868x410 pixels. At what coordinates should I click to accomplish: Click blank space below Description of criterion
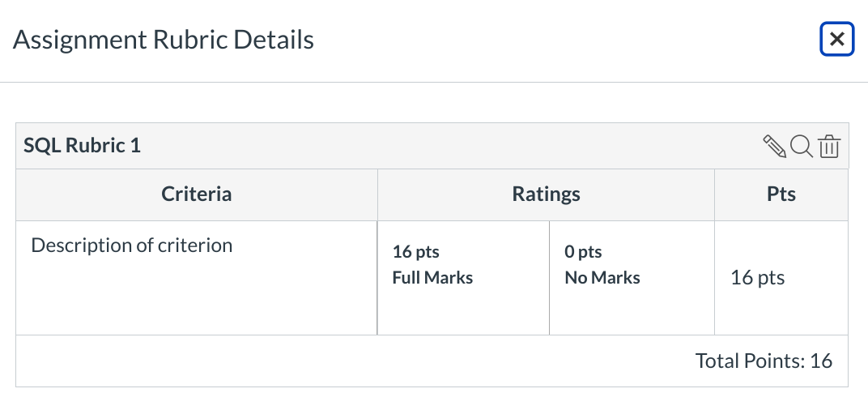coord(194,300)
